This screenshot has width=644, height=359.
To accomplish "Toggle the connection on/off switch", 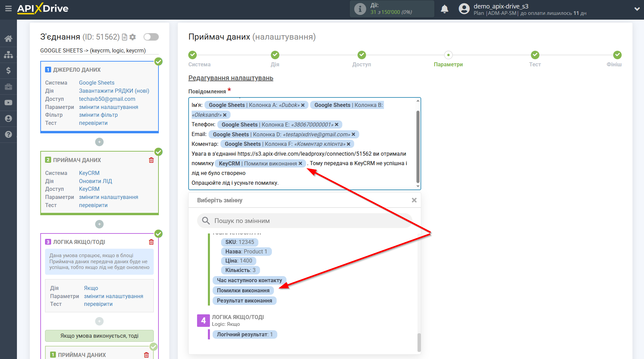I will click(151, 37).
